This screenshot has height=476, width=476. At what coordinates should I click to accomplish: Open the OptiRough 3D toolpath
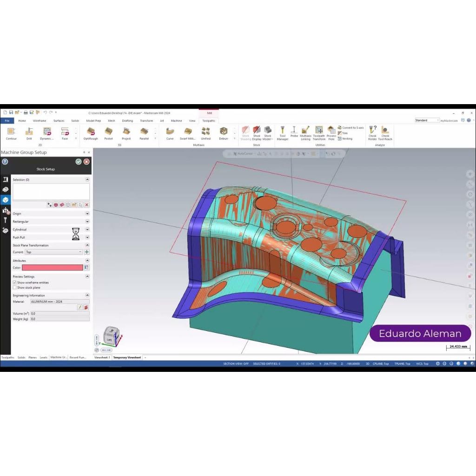coord(91,133)
